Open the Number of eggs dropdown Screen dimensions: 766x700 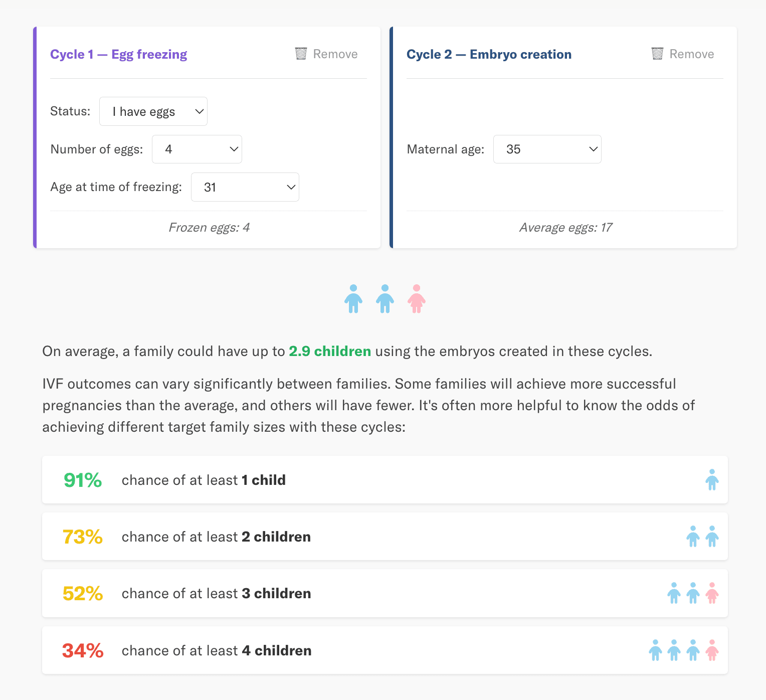[x=197, y=149]
